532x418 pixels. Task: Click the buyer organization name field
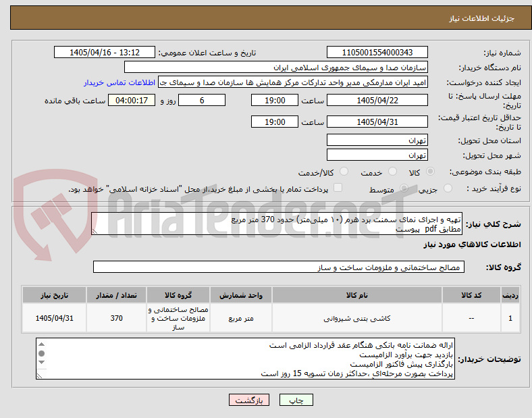pos(276,67)
